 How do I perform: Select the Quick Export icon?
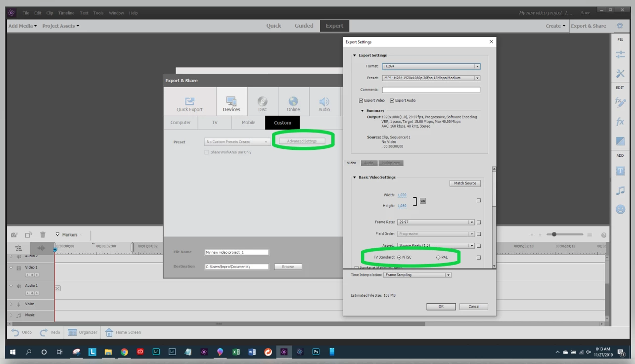189,101
